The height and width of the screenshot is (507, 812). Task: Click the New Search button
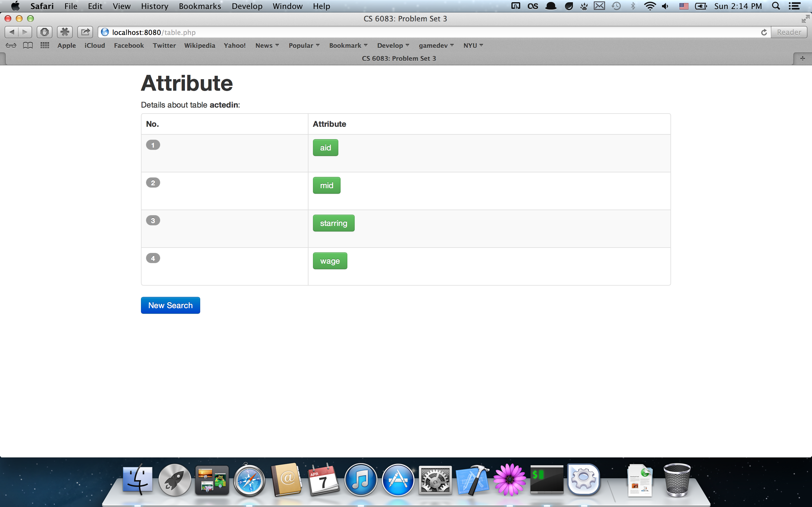click(x=171, y=305)
